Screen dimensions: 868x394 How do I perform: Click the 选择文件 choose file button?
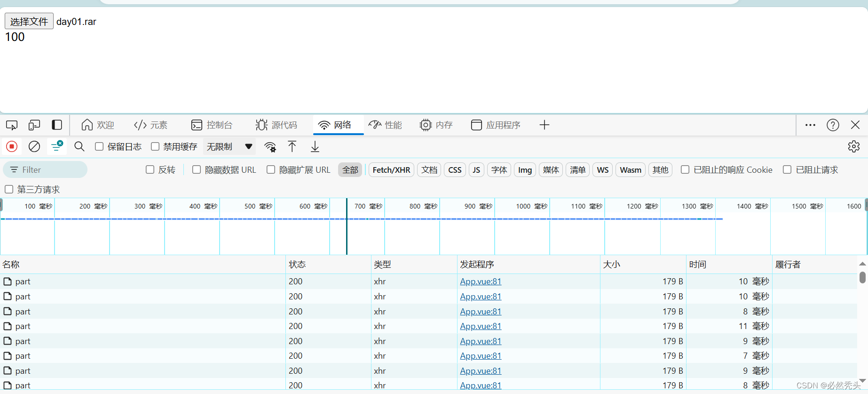29,21
